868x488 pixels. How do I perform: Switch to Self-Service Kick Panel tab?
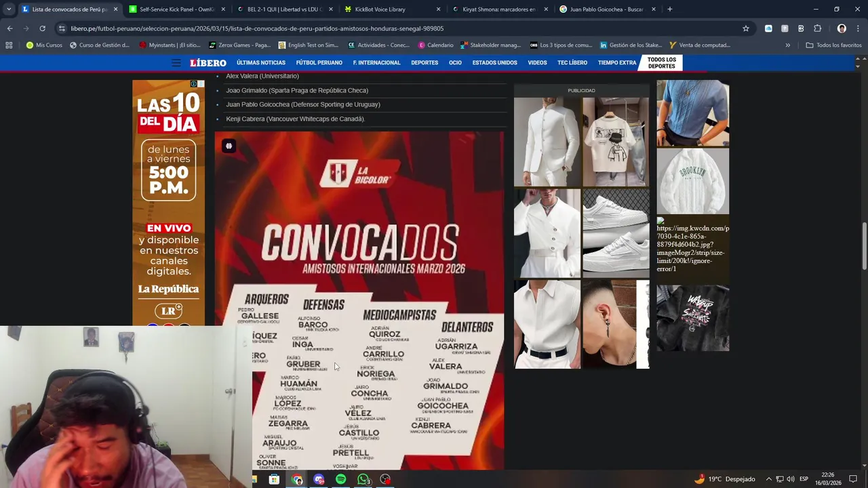coord(176,9)
